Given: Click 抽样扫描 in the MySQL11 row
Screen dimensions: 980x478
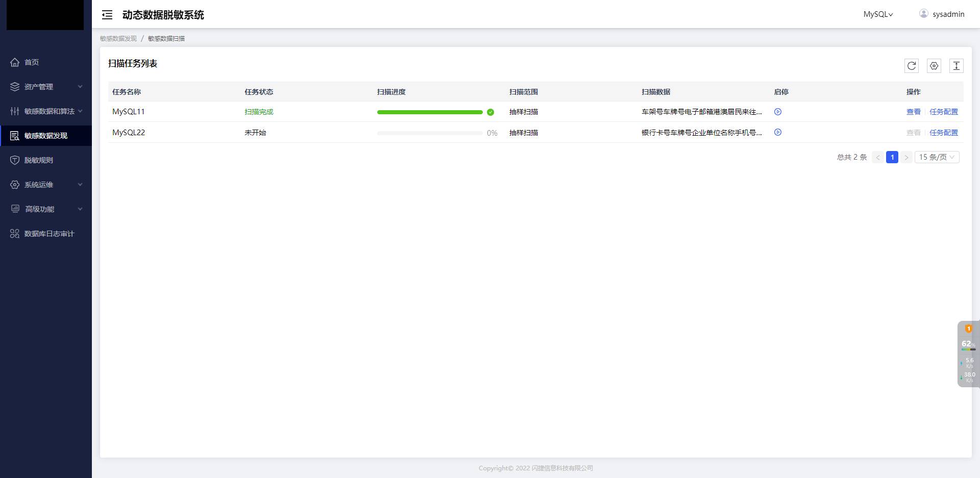Looking at the screenshot, I should click(x=524, y=112).
